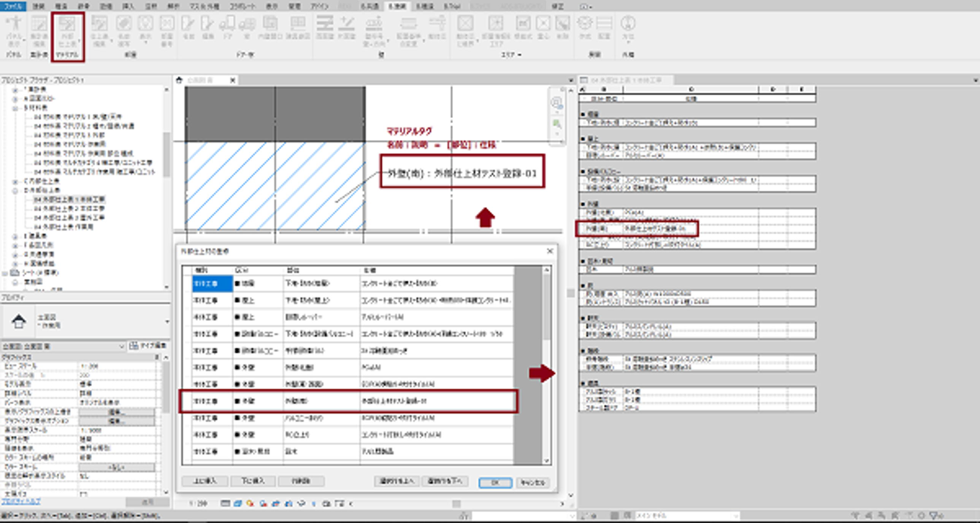The height and width of the screenshot is (523, 980).
Task: Confirm the dialog with OK
Action: (495, 483)
